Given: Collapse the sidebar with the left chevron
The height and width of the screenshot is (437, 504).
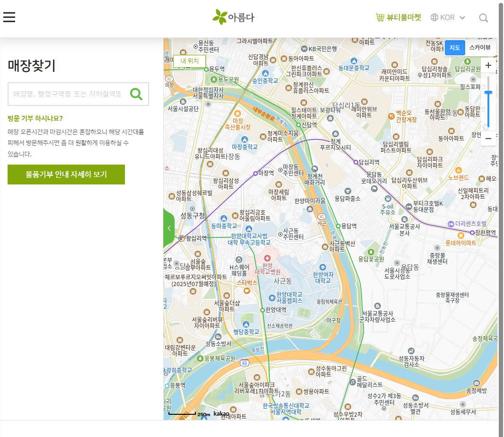Looking at the screenshot, I should [169, 227].
